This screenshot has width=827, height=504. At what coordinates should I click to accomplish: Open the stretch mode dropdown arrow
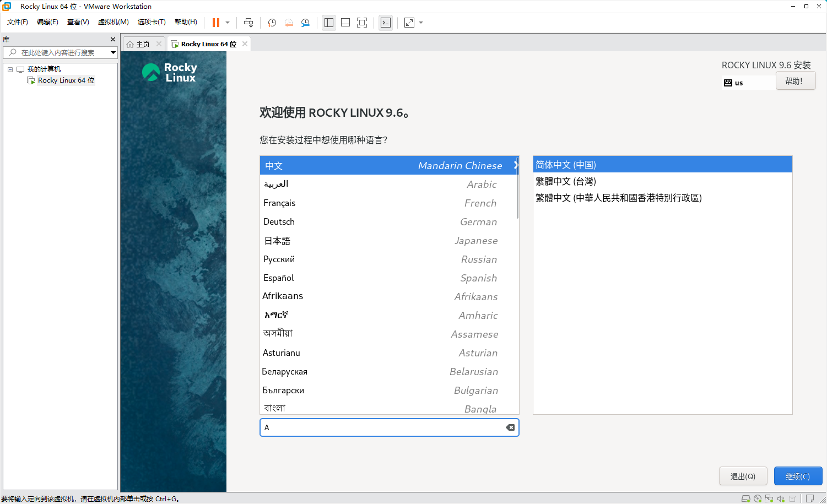tap(420, 23)
